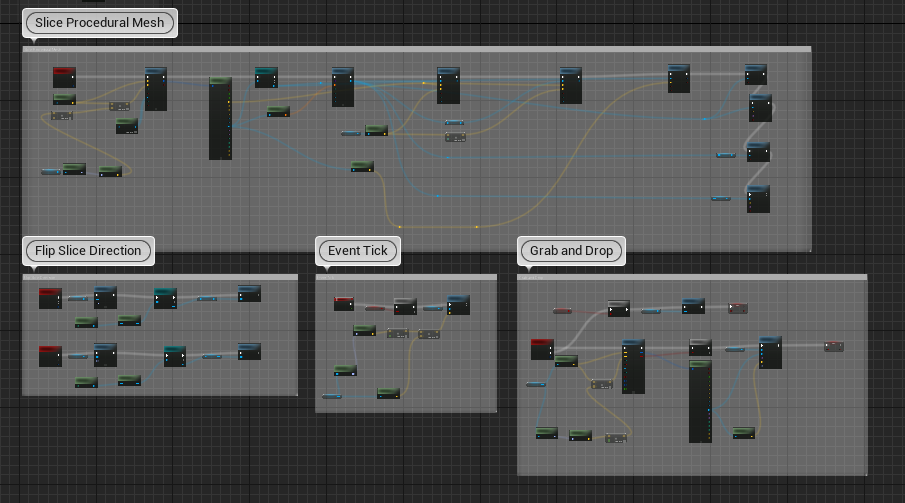Select lower red event node in Flip Slice Direction
Image resolution: width=905 pixels, height=503 pixels.
(x=50, y=356)
